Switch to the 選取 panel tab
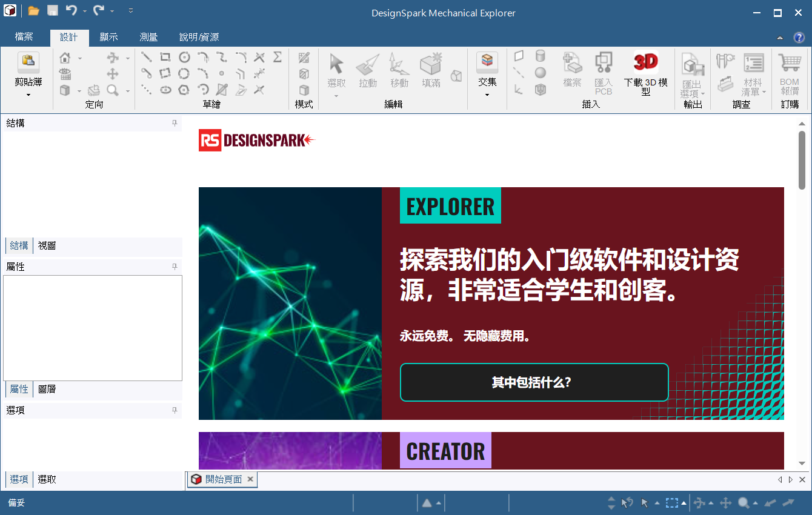This screenshot has width=812, height=515. click(47, 479)
